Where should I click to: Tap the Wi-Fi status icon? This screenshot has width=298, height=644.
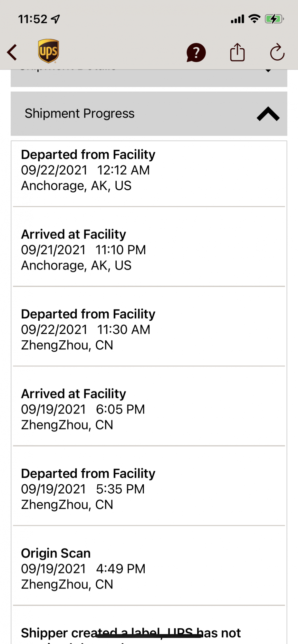[255, 19]
